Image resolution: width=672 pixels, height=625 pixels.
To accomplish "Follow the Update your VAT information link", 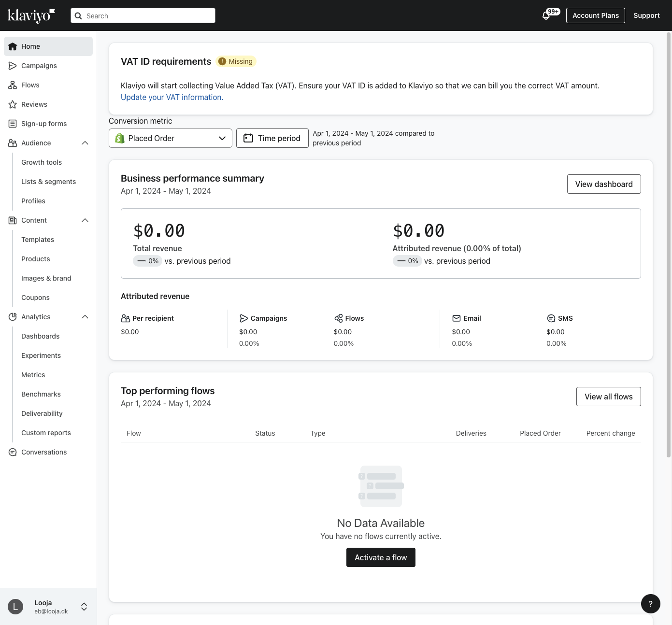I will [x=172, y=97].
